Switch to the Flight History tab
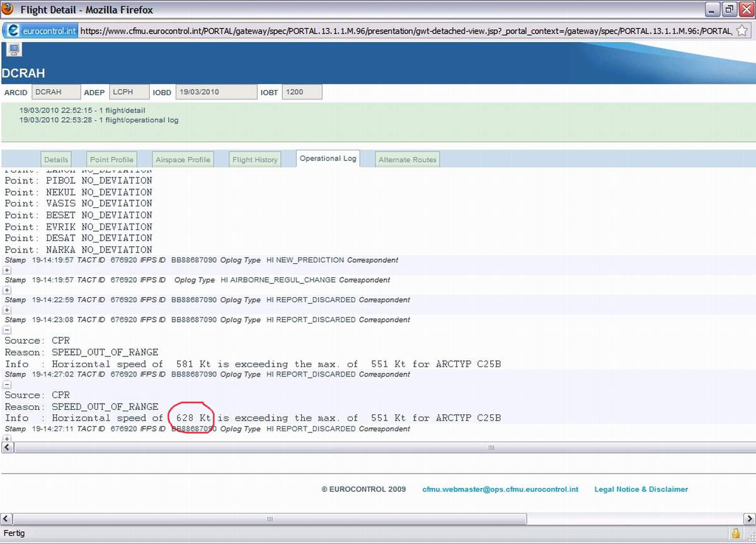 tap(255, 160)
